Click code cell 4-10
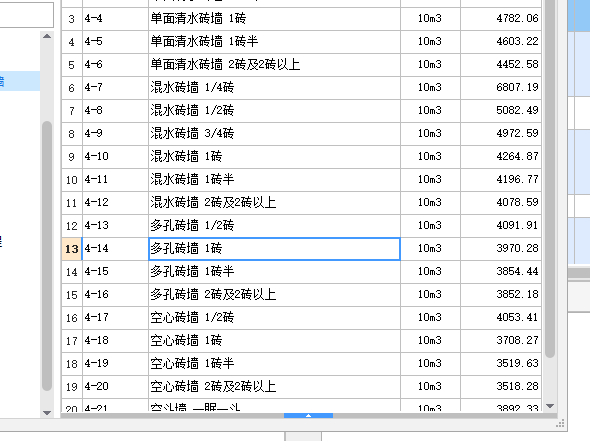This screenshot has width=590, height=441. (x=115, y=156)
